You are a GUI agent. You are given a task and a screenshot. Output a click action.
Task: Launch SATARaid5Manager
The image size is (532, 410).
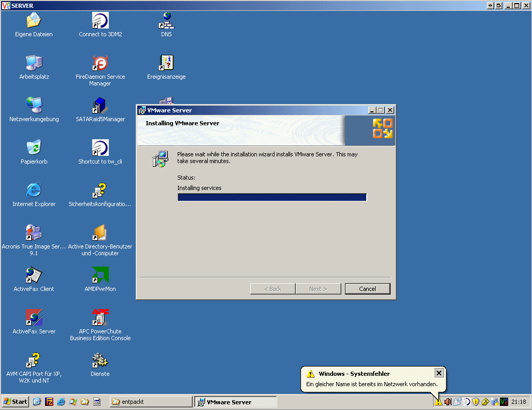pos(100,105)
